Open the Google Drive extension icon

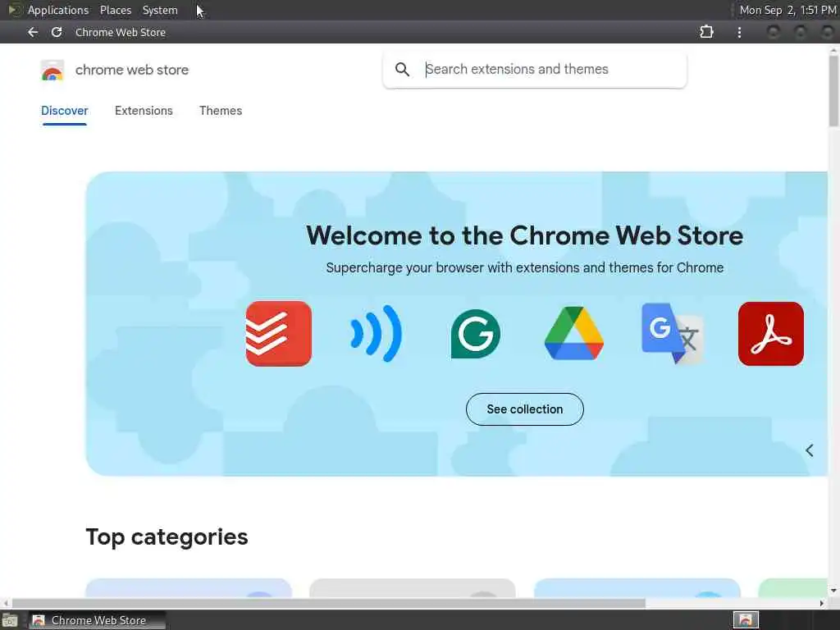click(x=573, y=333)
